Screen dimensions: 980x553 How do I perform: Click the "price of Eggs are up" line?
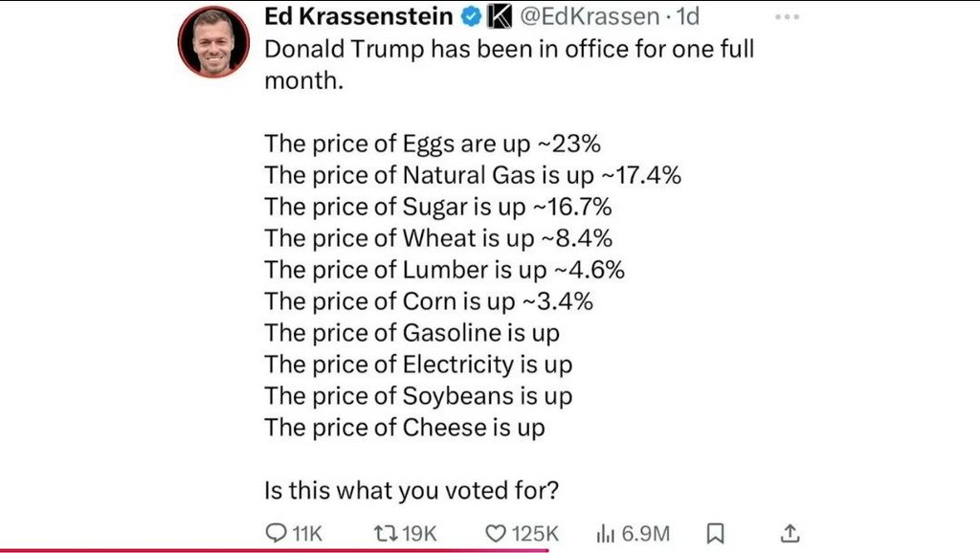tap(432, 144)
